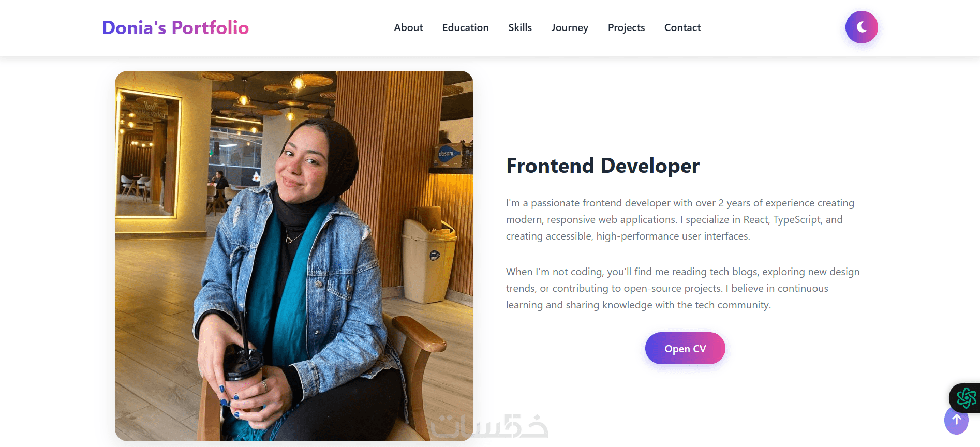The image size is (980, 447).
Task: Jump to the Skills section
Action: coord(519,27)
